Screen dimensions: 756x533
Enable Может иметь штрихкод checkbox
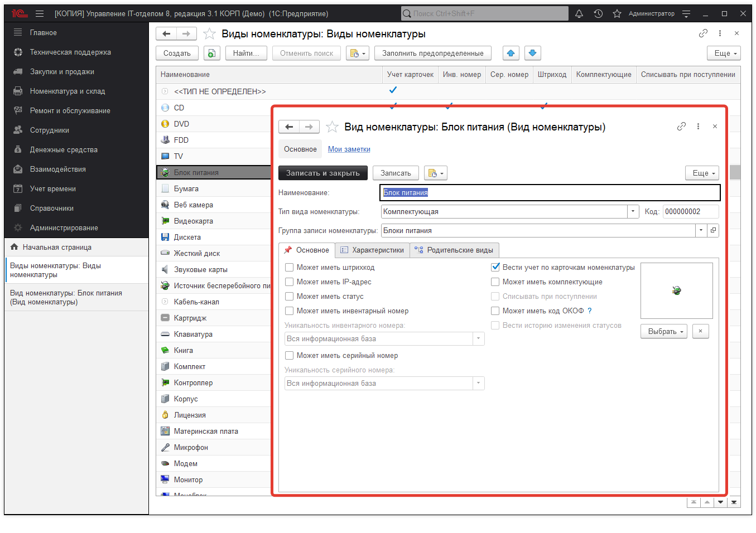point(289,268)
